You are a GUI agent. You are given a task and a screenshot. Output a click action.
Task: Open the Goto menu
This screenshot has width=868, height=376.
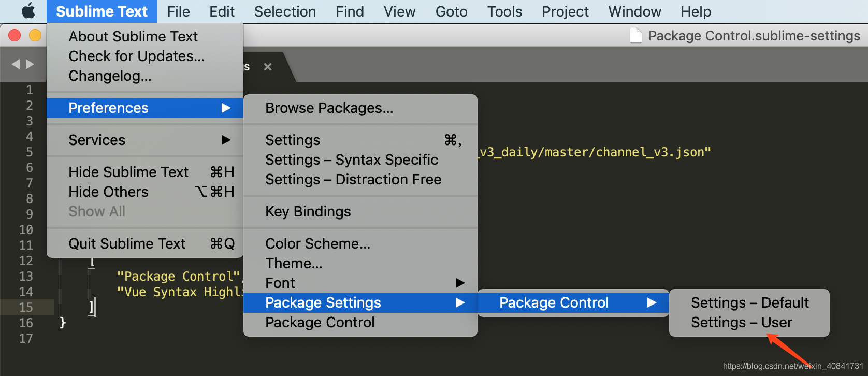(451, 11)
